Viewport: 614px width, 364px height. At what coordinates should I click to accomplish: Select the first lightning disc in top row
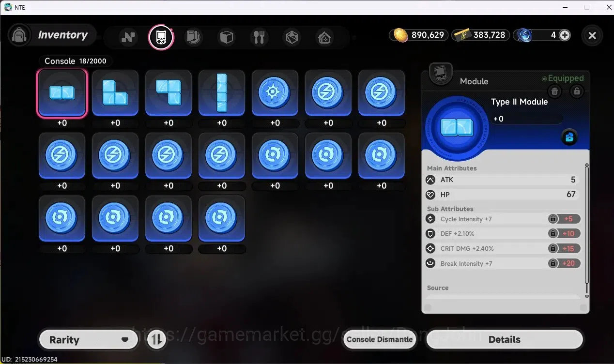pos(328,93)
